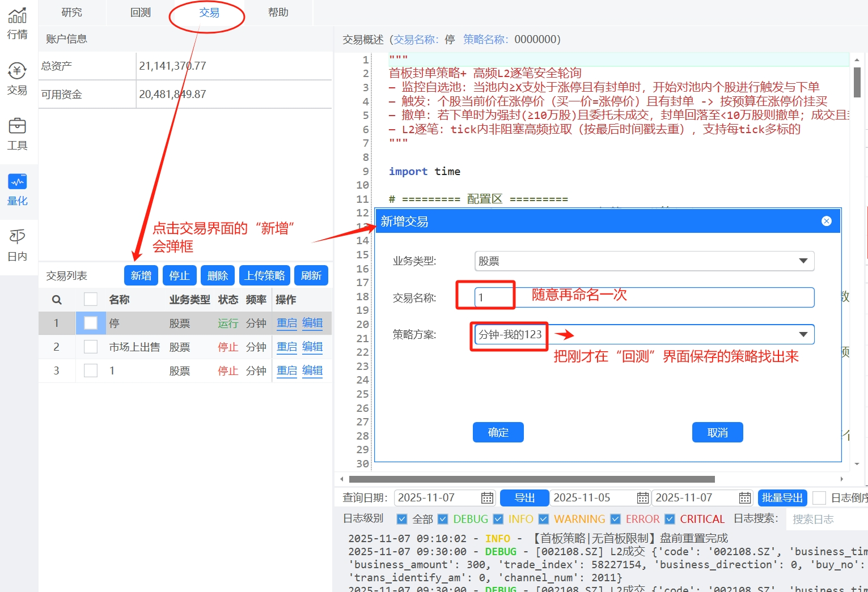Open calendar picker for 查询日期 field
The height and width of the screenshot is (592, 868).
tap(487, 498)
